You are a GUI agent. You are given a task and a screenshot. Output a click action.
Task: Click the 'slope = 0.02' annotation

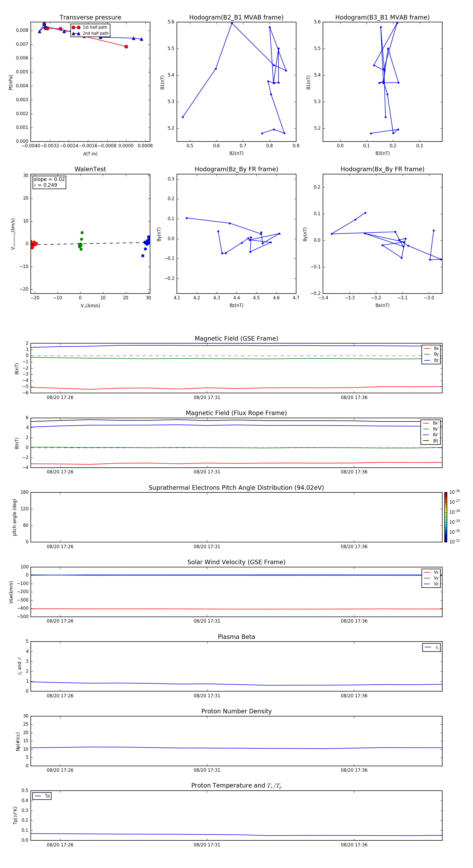(49, 179)
